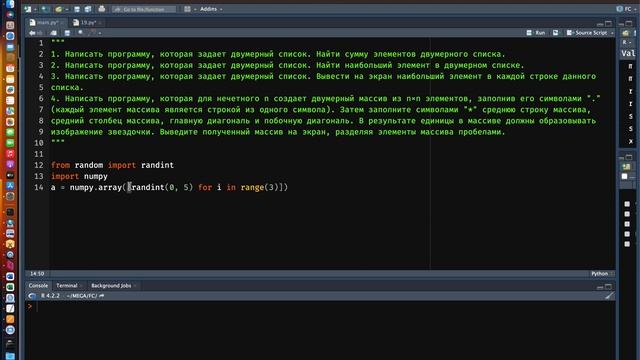The image size is (640, 360).
Task: Close the main.py tab
Action: [62, 23]
